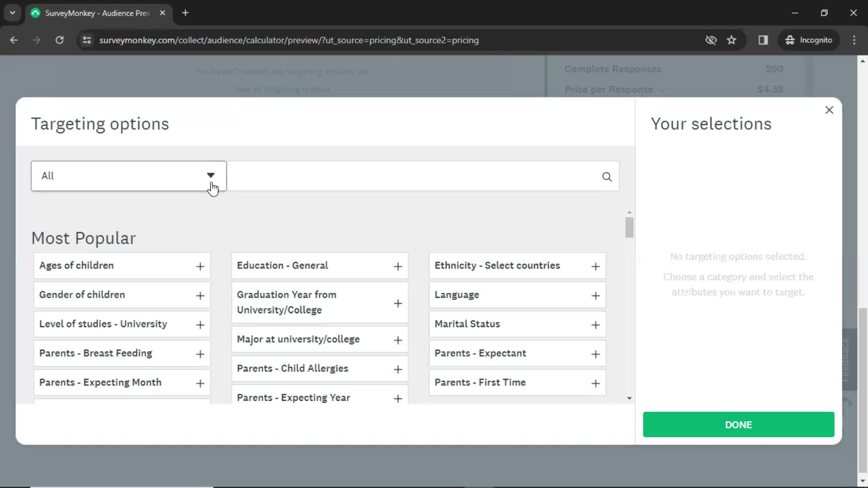
Task: Click the close X icon on dialog
Action: tap(829, 109)
